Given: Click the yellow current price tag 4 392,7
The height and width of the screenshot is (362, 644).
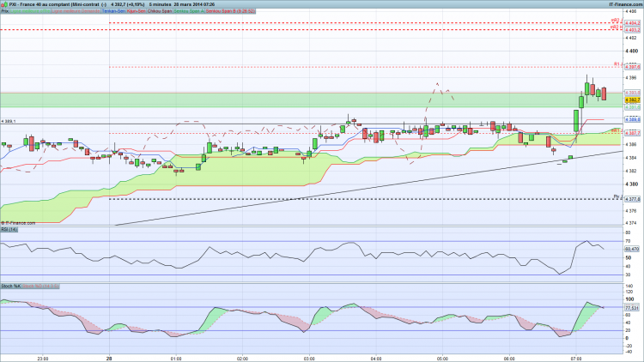Looking at the screenshot, I should pos(632,100).
